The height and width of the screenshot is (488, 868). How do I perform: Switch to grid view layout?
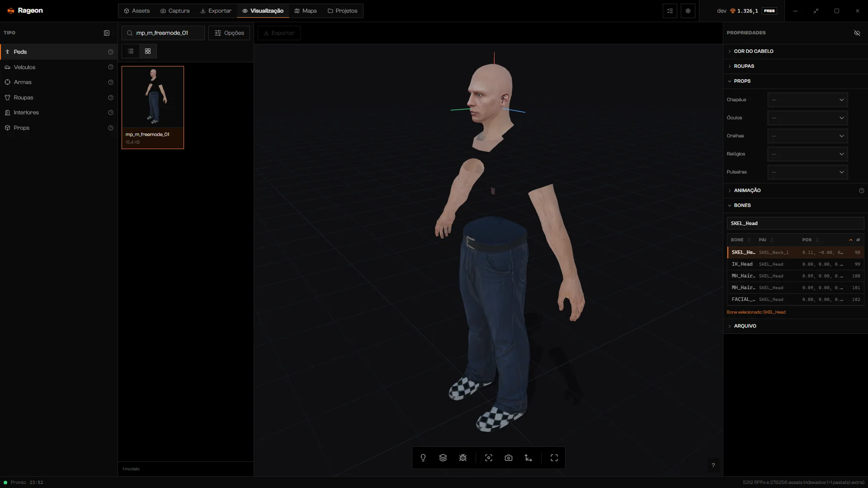pyautogui.click(x=148, y=51)
